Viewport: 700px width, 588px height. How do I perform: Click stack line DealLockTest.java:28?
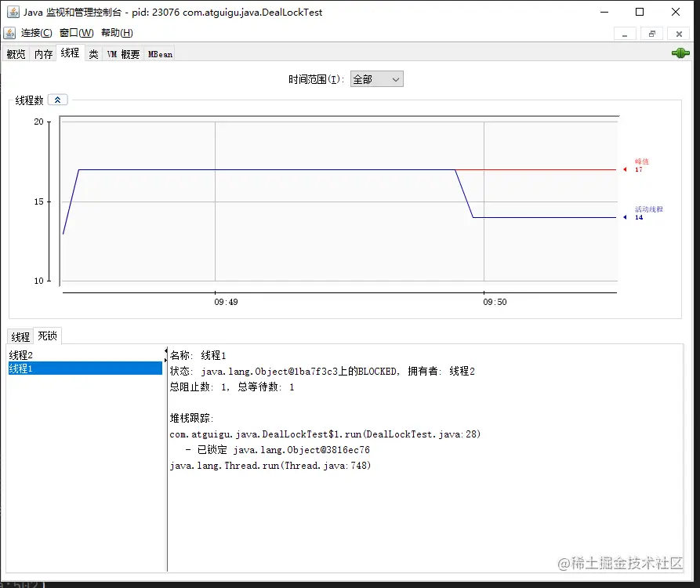[x=325, y=434]
